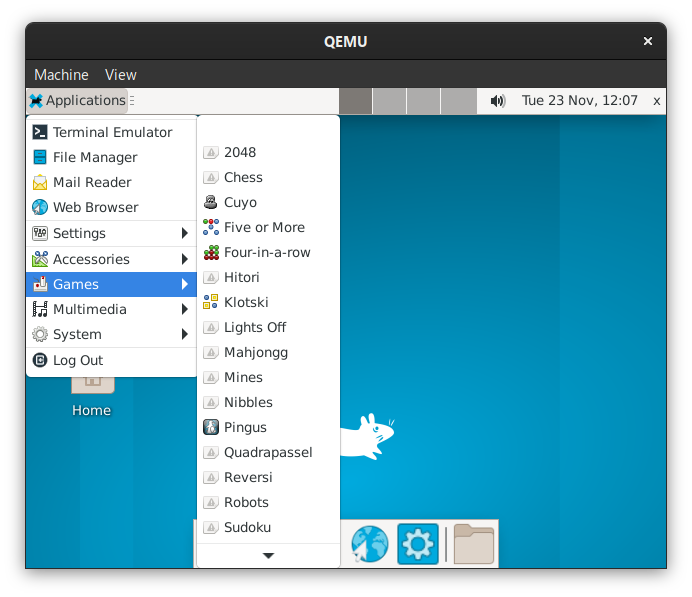
Task: Switch to the third workspace
Action: (423, 101)
